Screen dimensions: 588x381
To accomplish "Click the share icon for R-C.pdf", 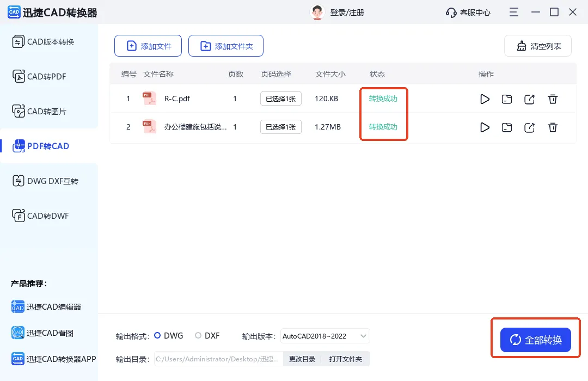I will (x=529, y=99).
